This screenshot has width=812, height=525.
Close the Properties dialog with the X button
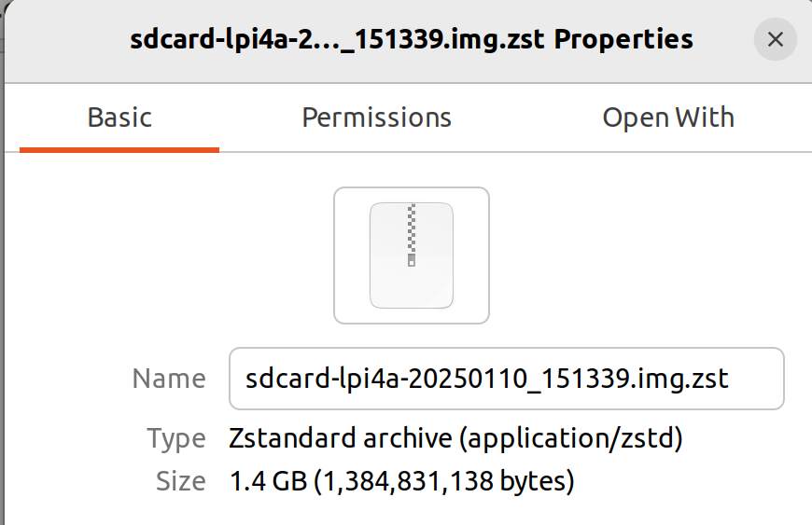pyautogui.click(x=775, y=39)
